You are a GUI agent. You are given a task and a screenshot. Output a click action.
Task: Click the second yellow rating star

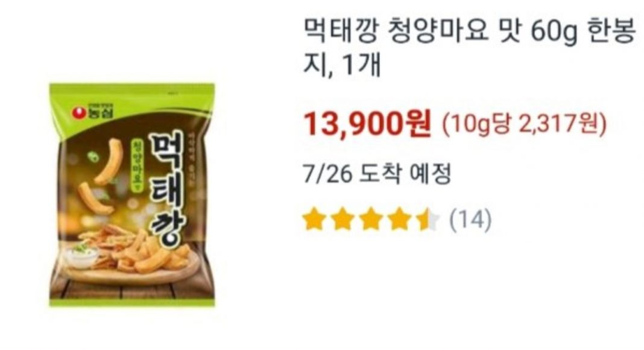pyautogui.click(x=343, y=219)
